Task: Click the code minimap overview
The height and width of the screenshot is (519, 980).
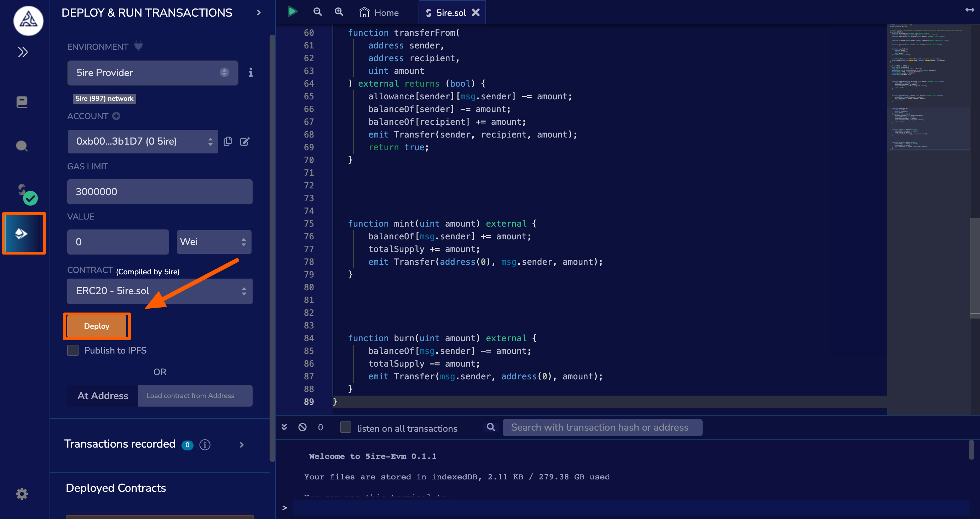Action: pyautogui.click(x=928, y=87)
